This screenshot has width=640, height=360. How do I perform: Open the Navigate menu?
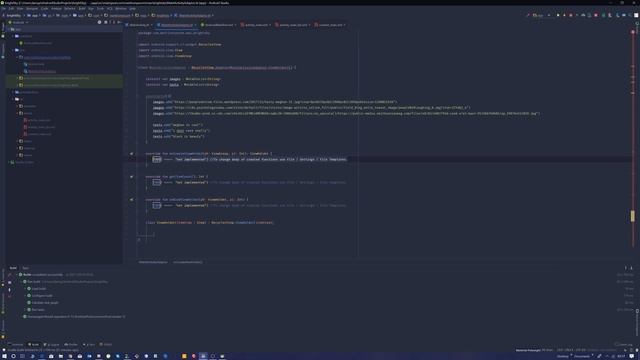[x=32, y=9]
